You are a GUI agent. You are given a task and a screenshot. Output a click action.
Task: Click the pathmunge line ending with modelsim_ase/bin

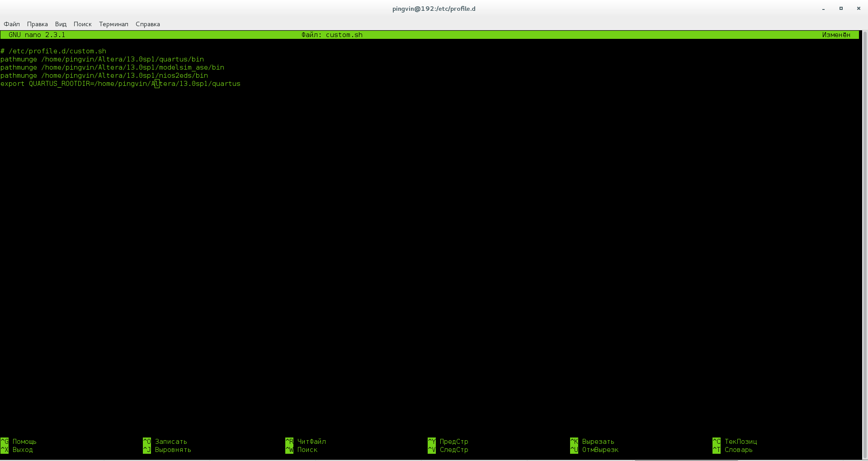point(112,67)
